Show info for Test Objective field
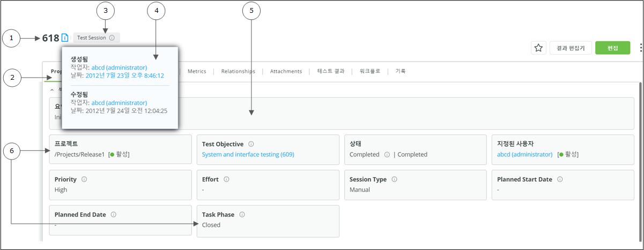Image resolution: width=644 pixels, height=250 pixels. pyautogui.click(x=251, y=144)
